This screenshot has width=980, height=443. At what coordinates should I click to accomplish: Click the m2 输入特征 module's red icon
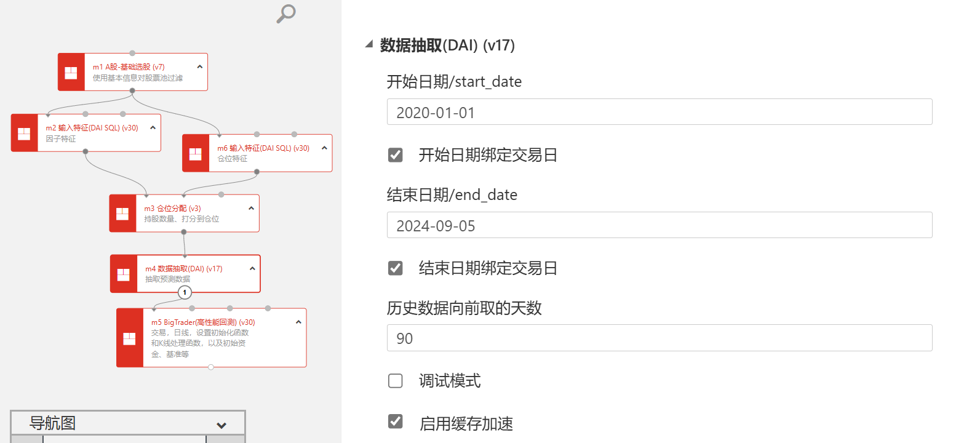(24, 133)
